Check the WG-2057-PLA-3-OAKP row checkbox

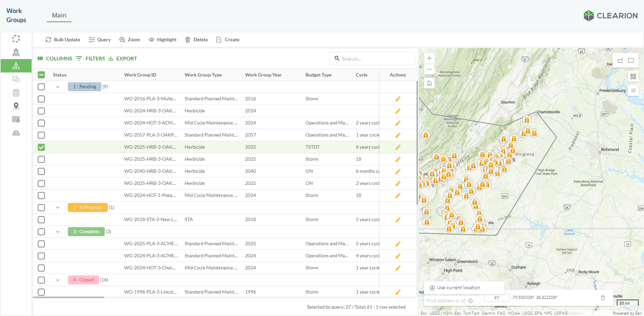pyautogui.click(x=41, y=135)
